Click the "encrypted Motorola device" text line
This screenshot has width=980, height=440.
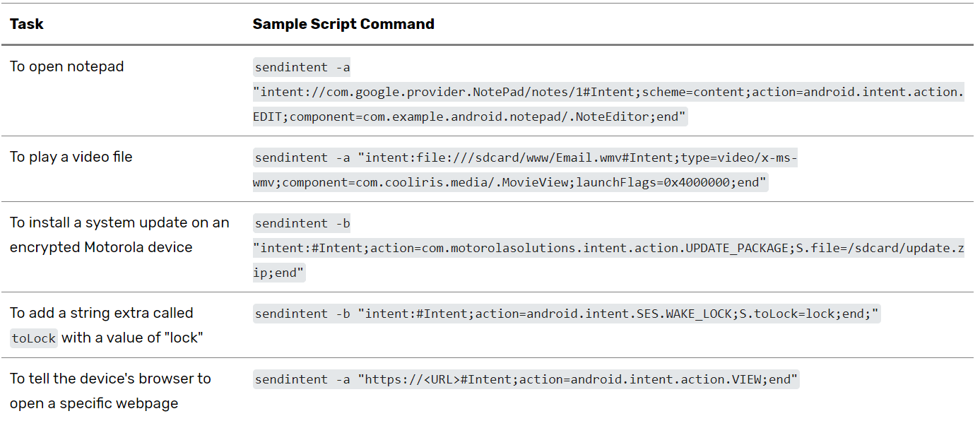101,247
